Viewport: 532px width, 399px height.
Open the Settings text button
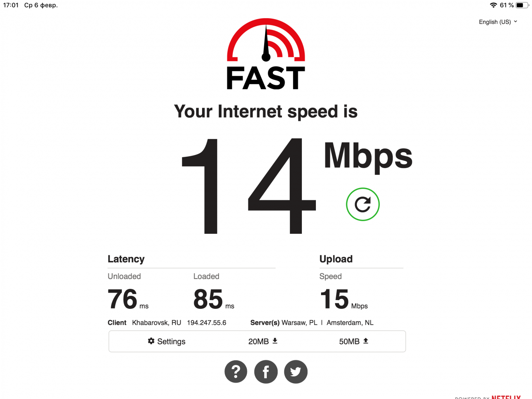(x=171, y=341)
